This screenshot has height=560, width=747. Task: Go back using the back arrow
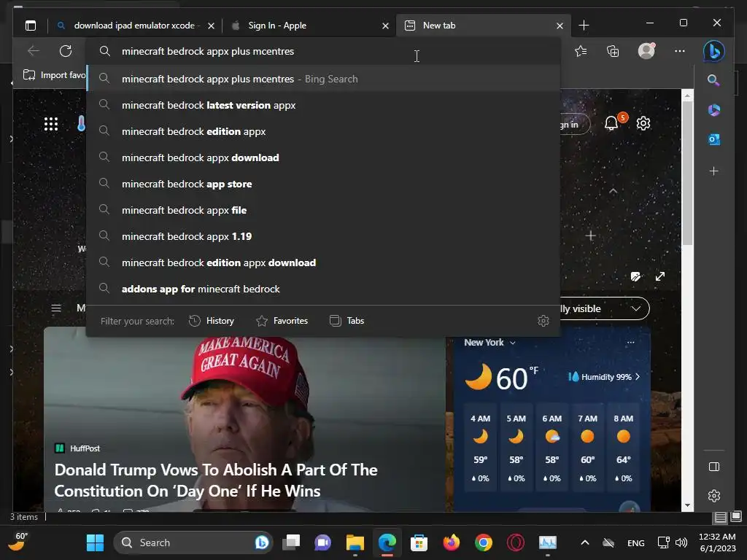click(x=34, y=51)
